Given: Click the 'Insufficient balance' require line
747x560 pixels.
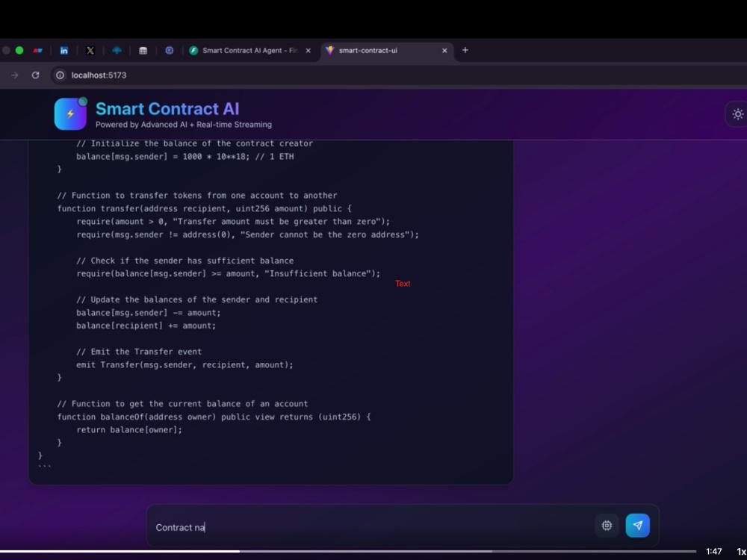Looking at the screenshot, I should point(228,273).
